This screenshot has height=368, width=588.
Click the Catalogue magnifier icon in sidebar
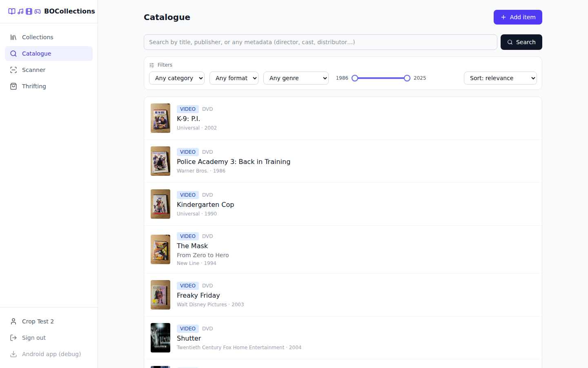13,54
